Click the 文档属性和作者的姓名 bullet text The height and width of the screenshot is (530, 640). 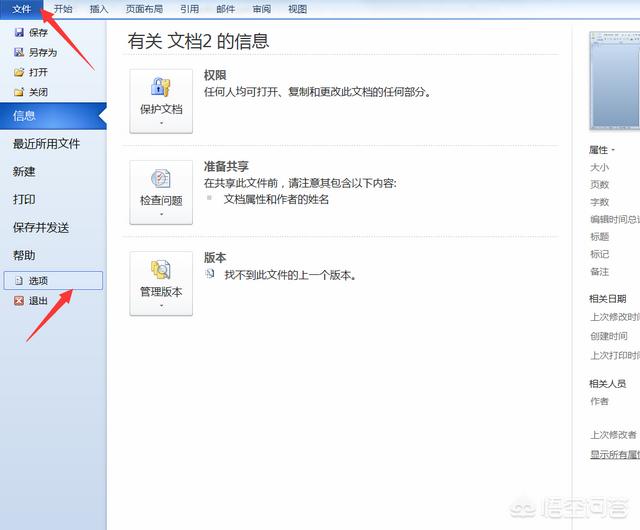tap(276, 200)
